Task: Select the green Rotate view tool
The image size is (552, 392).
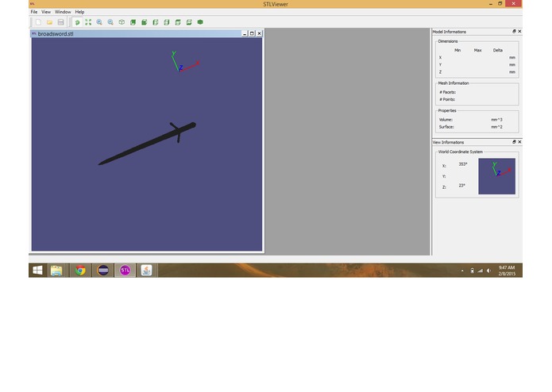Action: click(x=77, y=22)
